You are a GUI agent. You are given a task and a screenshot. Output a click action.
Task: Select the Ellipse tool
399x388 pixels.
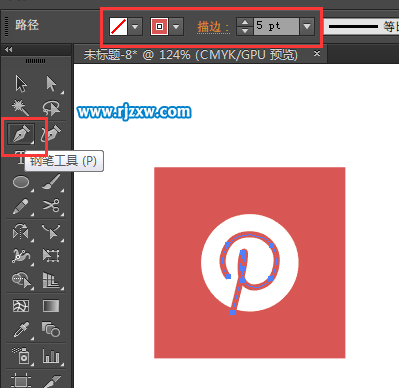(21, 182)
